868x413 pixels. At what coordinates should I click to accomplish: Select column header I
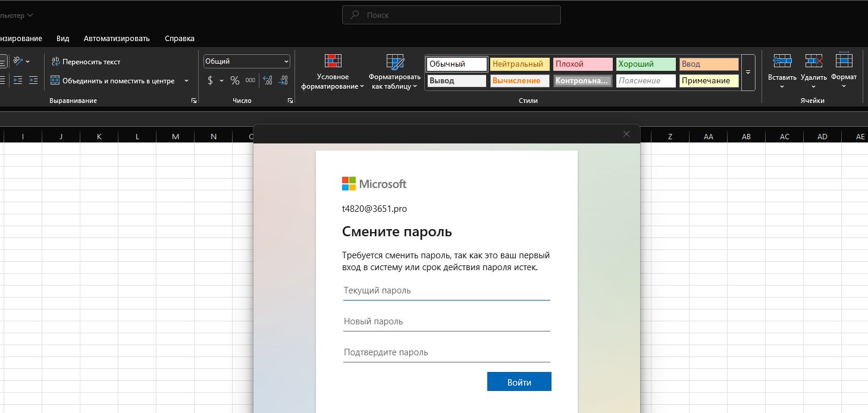(x=23, y=137)
